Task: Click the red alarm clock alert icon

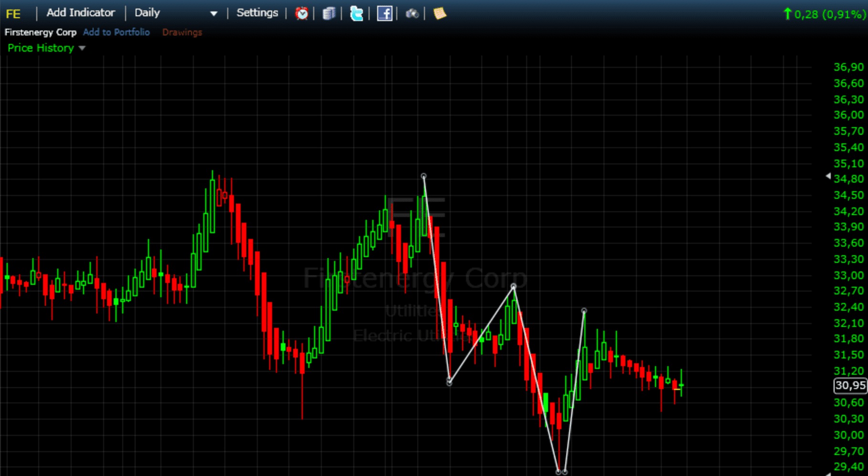Action: (301, 13)
